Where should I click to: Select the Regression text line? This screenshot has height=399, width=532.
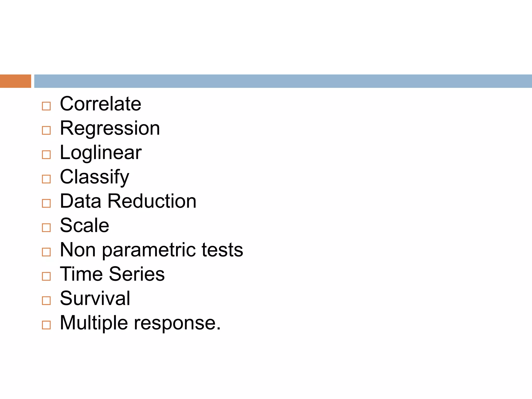click(x=110, y=128)
